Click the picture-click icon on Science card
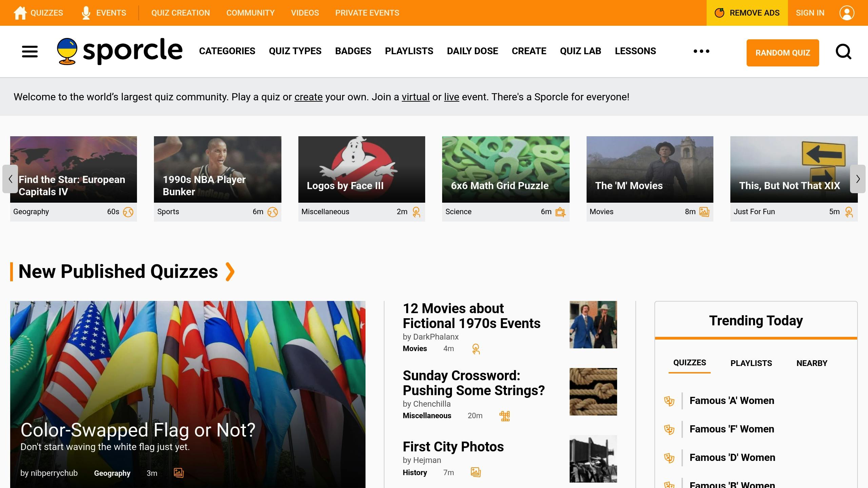868x488 pixels. [560, 212]
